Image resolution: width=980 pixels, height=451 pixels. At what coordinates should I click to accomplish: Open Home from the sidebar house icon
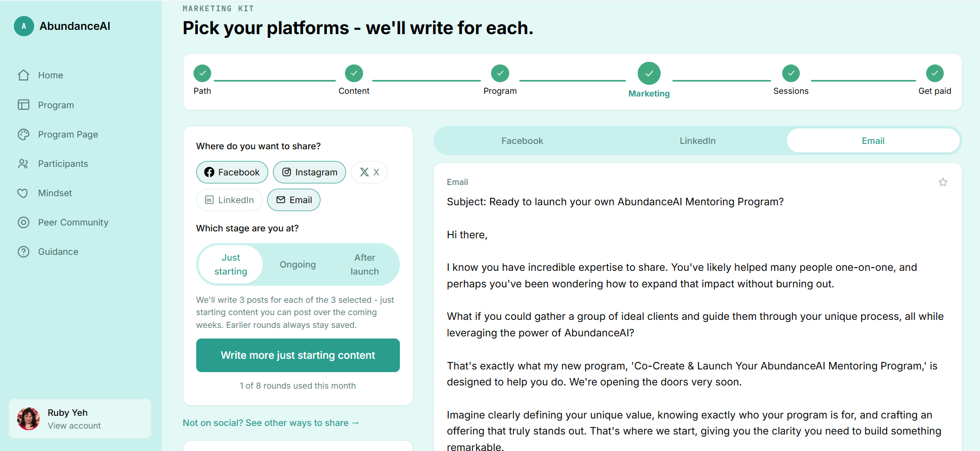[23, 75]
